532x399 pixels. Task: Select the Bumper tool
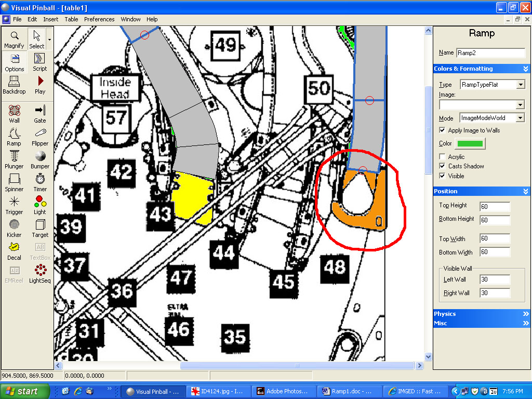(x=40, y=159)
